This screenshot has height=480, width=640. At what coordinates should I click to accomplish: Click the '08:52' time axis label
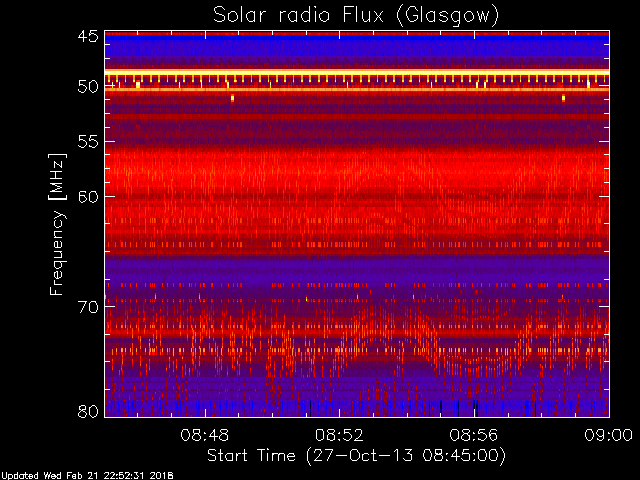click(339, 435)
